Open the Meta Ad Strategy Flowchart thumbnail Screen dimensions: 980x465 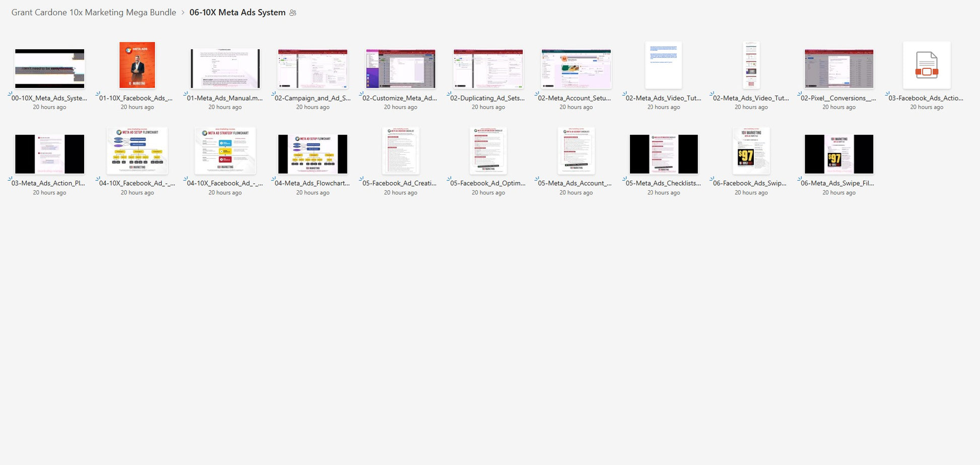point(225,150)
